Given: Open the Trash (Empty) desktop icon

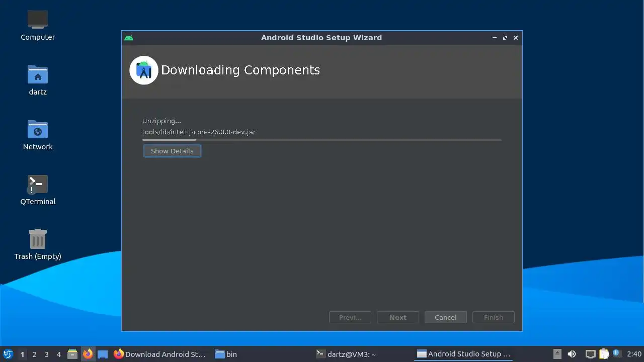Looking at the screenshot, I should [x=38, y=244].
